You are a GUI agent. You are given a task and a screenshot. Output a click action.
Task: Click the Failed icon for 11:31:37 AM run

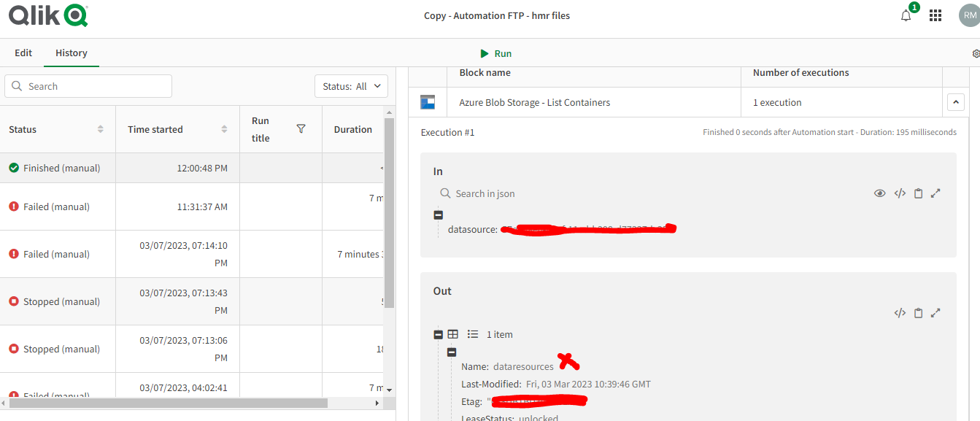[x=14, y=206]
